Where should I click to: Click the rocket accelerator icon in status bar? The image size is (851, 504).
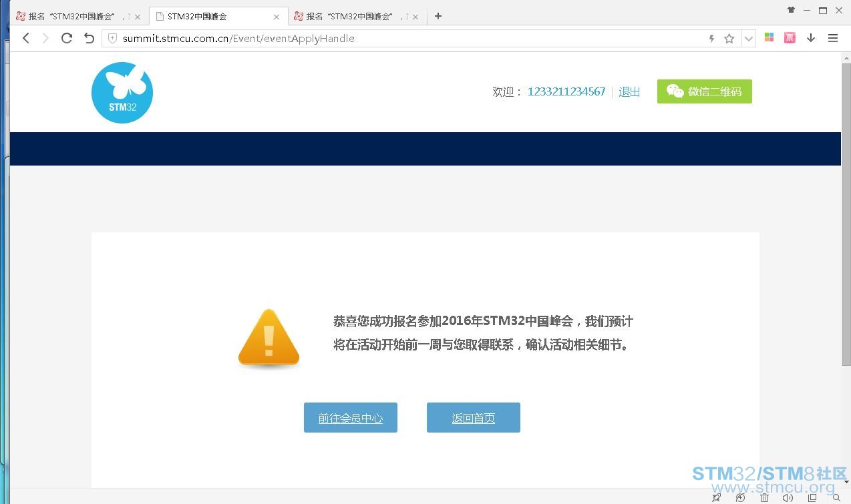[716, 497]
